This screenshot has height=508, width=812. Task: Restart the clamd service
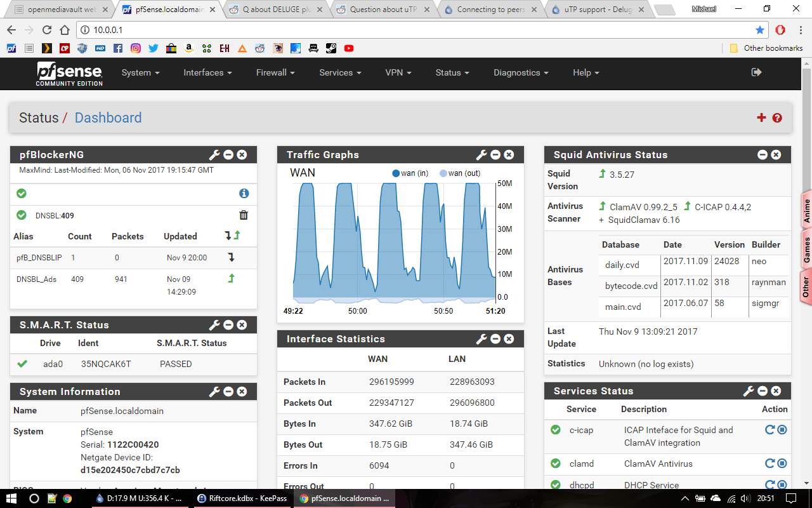[x=769, y=464]
